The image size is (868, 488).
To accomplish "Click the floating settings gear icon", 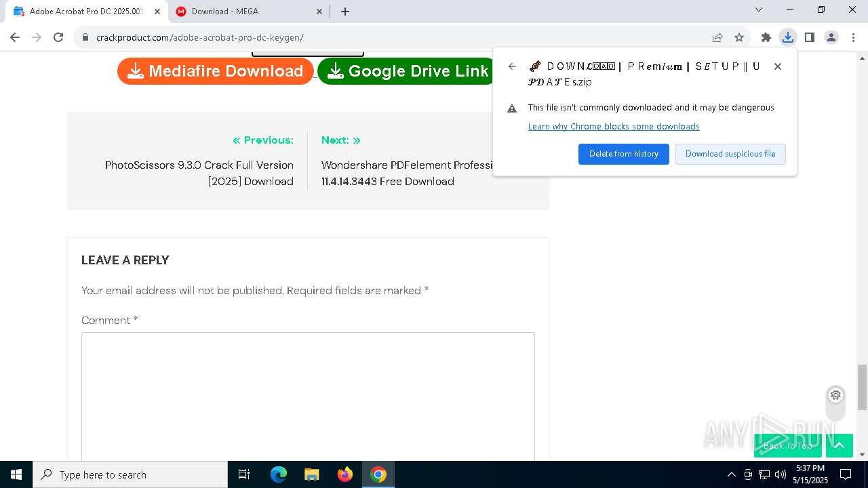I will pos(835,395).
